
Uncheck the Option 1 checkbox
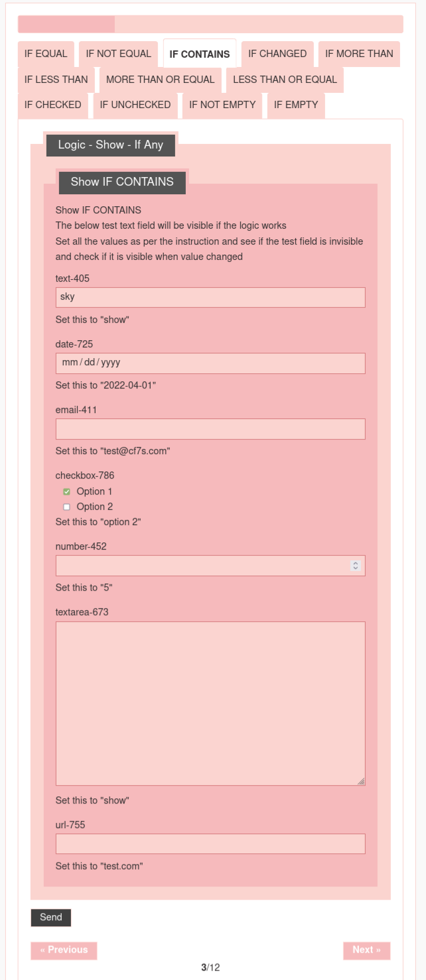pos(67,492)
